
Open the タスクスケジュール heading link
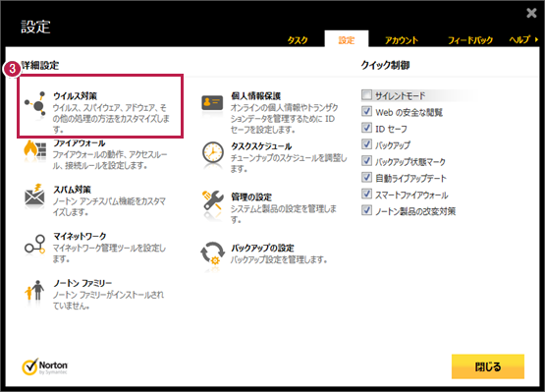coord(261,146)
